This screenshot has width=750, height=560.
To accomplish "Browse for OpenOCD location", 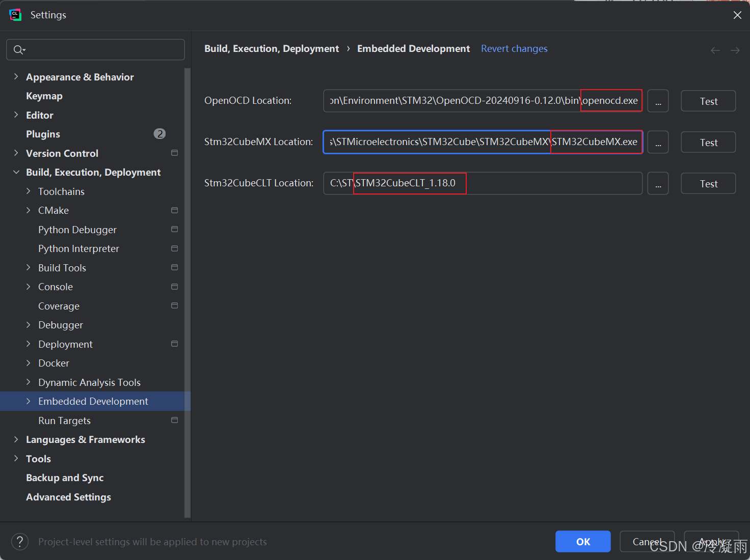I will point(658,101).
